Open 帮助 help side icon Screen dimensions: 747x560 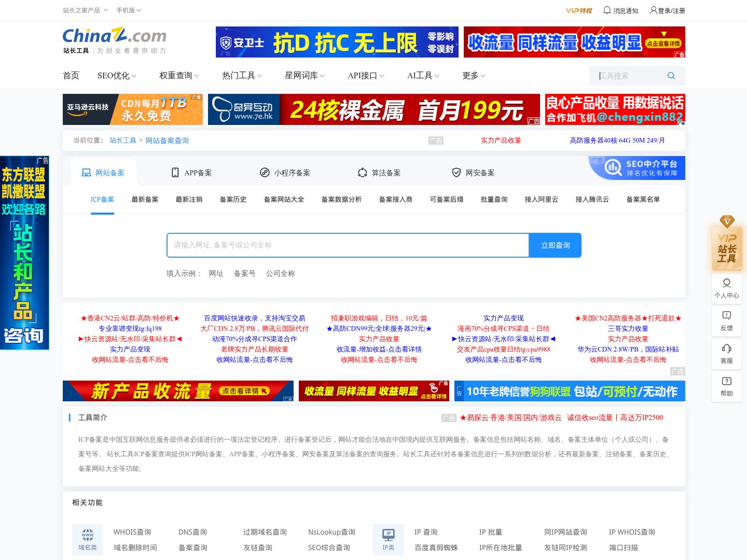click(727, 386)
